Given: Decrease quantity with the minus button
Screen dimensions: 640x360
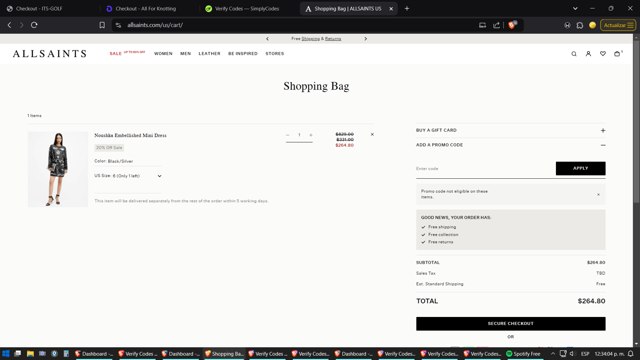Looking at the screenshot, I should click(288, 135).
